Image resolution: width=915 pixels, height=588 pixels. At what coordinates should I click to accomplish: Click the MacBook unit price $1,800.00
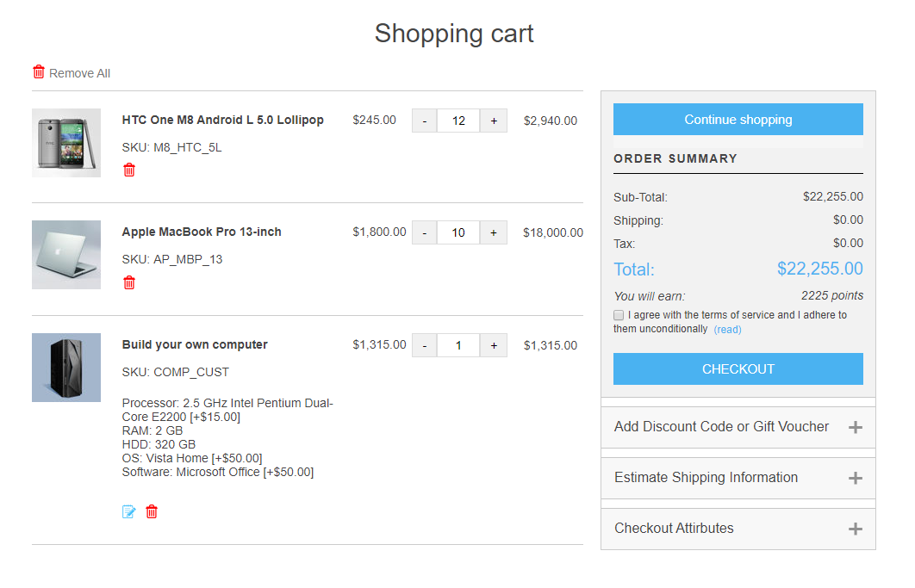[379, 232]
